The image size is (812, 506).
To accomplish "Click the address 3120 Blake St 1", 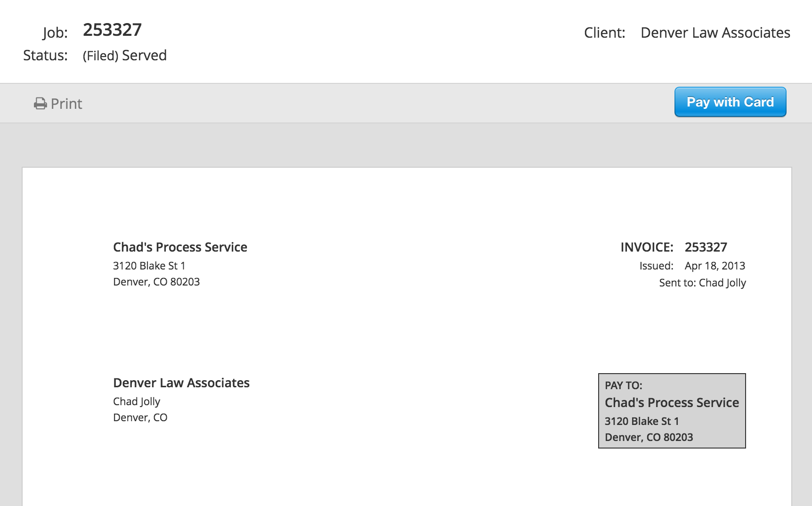I will [x=149, y=265].
